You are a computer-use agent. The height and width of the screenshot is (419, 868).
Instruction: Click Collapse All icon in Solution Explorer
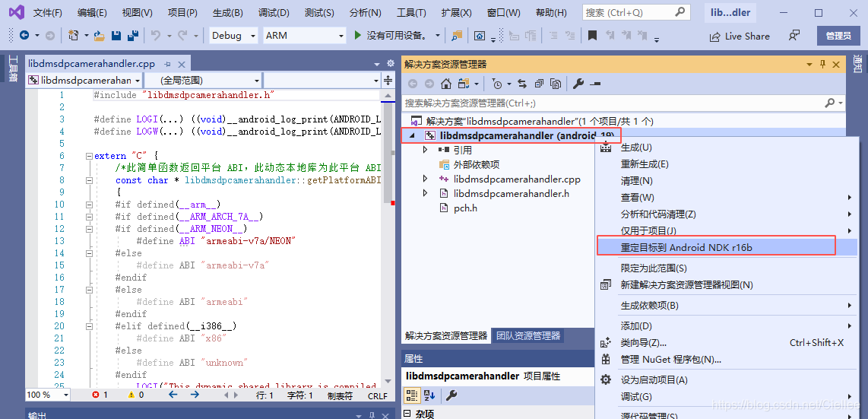pyautogui.click(x=539, y=84)
